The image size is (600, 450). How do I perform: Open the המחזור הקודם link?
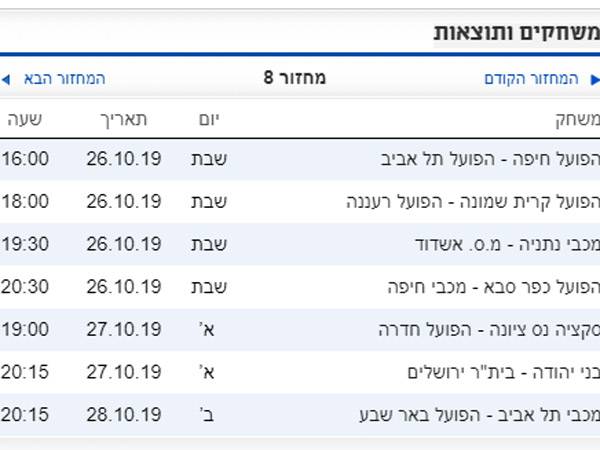[x=531, y=78]
